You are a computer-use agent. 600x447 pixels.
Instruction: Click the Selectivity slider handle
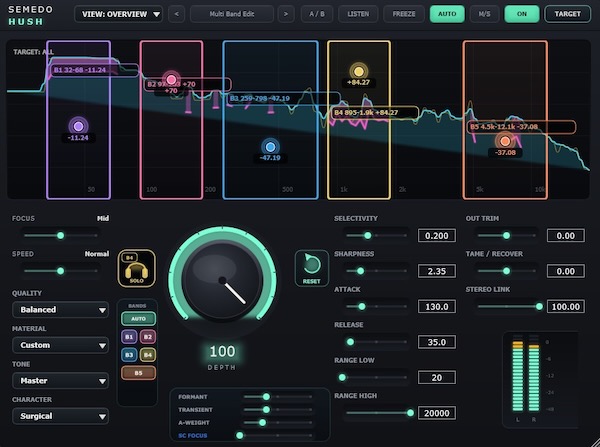tap(367, 235)
